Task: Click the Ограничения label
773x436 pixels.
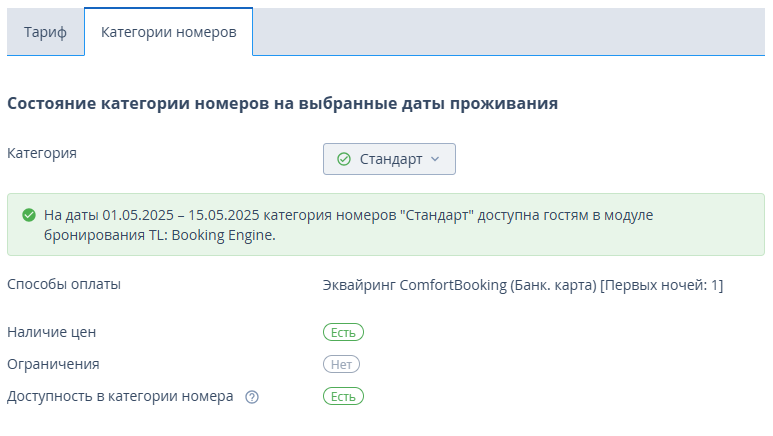Action: (53, 364)
